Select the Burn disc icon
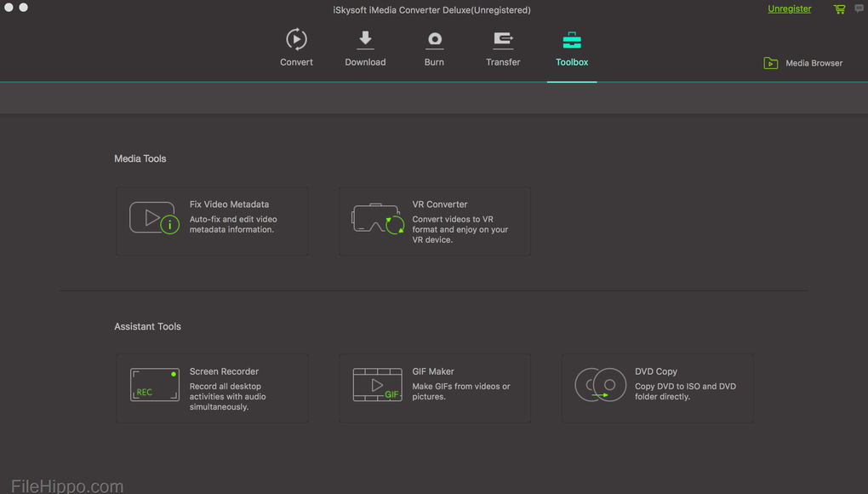The width and height of the screenshot is (868, 494). pyautogui.click(x=434, y=40)
